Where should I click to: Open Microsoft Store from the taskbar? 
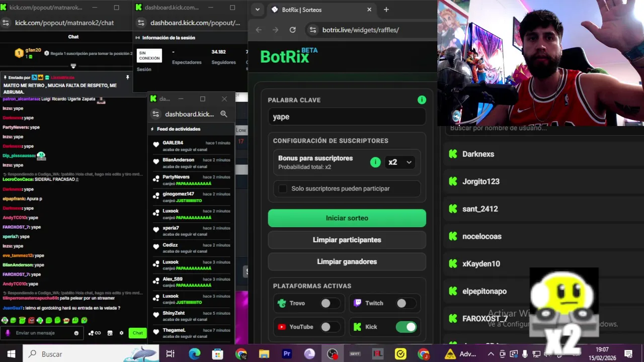tap(217, 354)
